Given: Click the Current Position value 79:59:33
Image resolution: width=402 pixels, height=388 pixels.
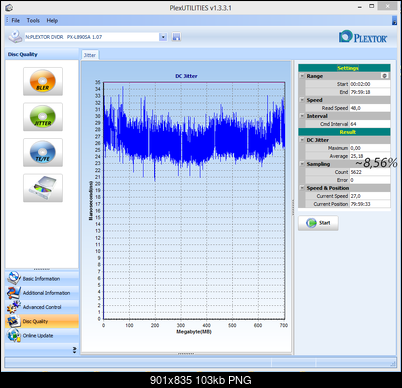Looking at the screenshot, I should [370, 204].
